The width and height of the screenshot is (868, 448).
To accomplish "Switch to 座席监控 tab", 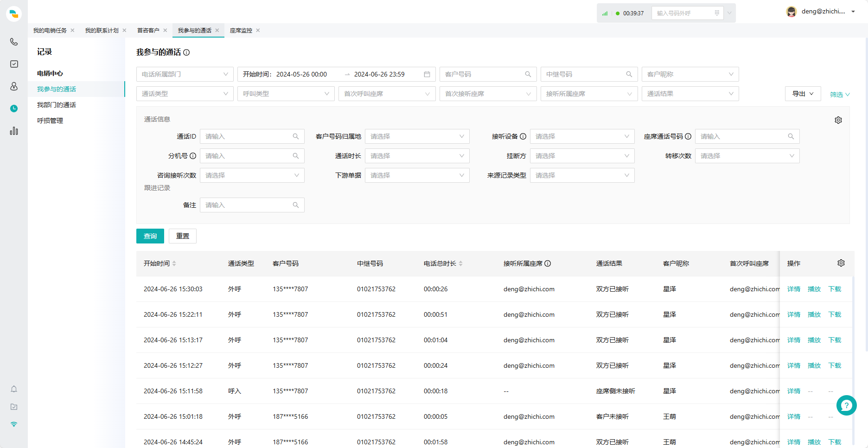I will pyautogui.click(x=241, y=30).
